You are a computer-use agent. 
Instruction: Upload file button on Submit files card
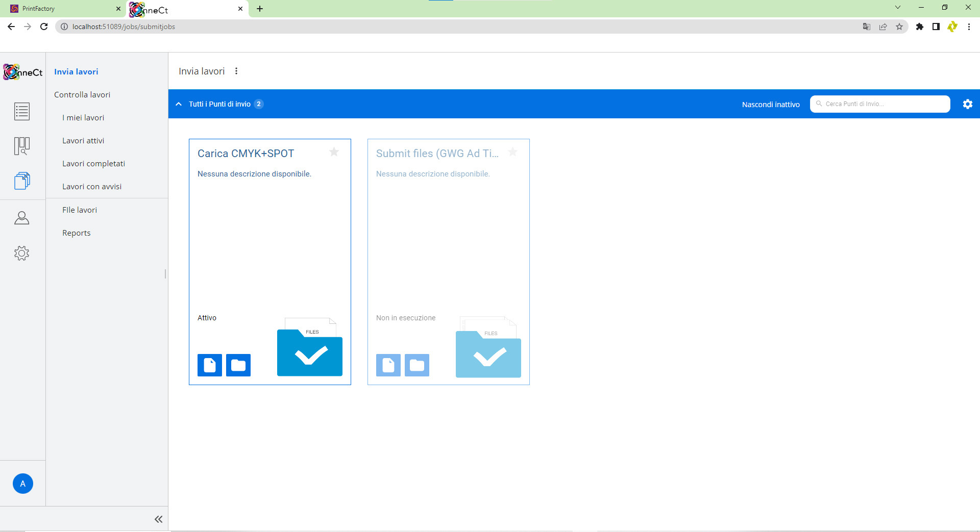(388, 365)
